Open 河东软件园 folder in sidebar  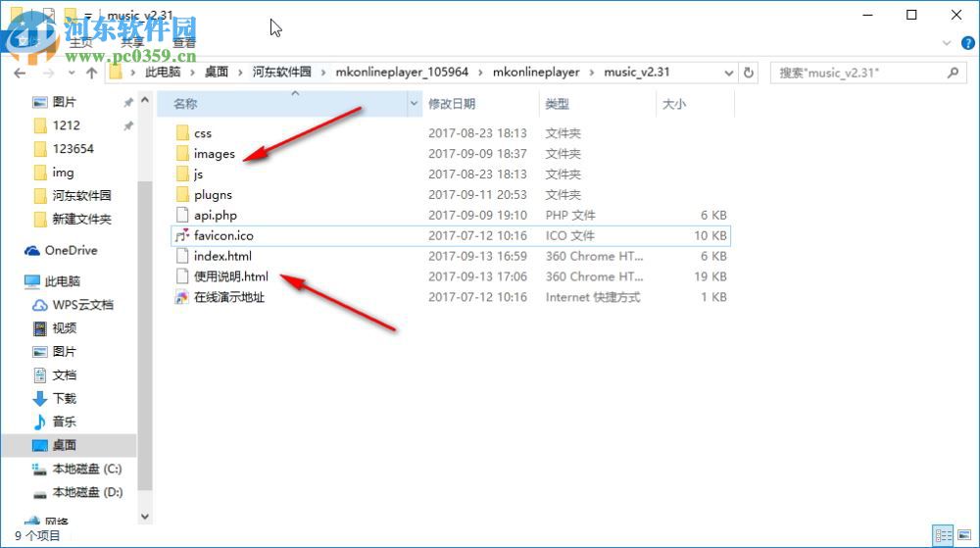click(x=73, y=196)
